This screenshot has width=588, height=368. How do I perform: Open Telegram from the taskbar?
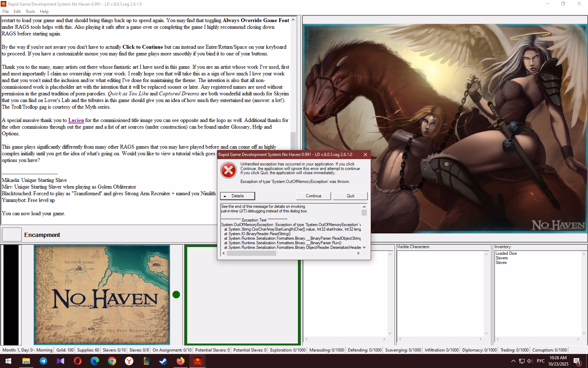(43, 361)
